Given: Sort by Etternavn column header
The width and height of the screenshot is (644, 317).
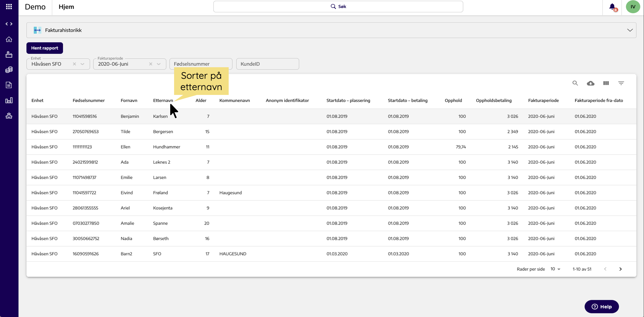Looking at the screenshot, I should [x=163, y=100].
